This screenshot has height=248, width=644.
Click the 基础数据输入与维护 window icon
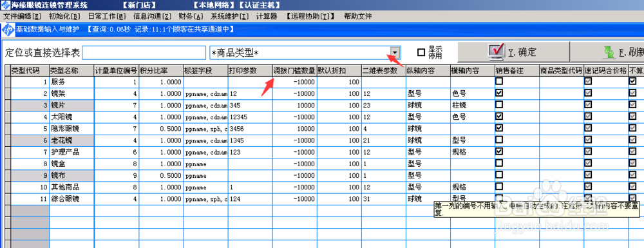click(8, 29)
